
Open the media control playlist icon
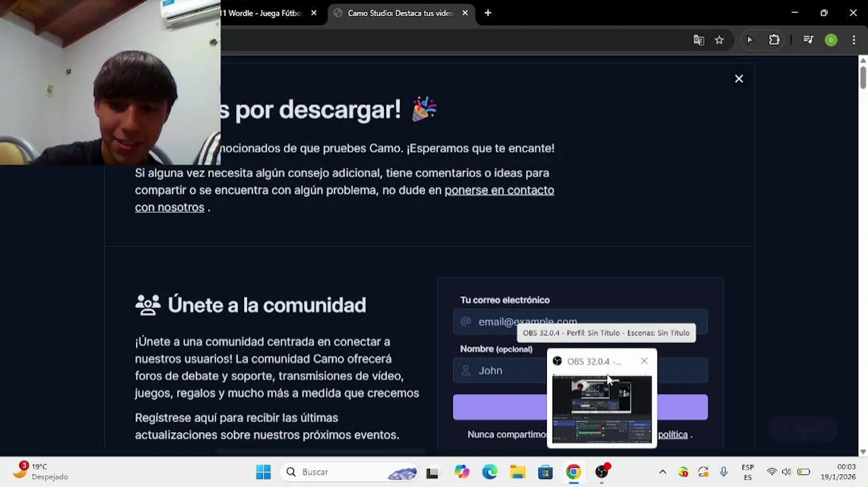coord(808,40)
